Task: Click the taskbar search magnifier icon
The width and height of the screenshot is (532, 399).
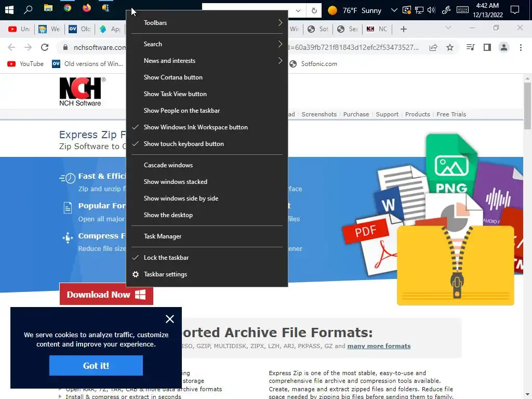Action: click(x=28, y=9)
